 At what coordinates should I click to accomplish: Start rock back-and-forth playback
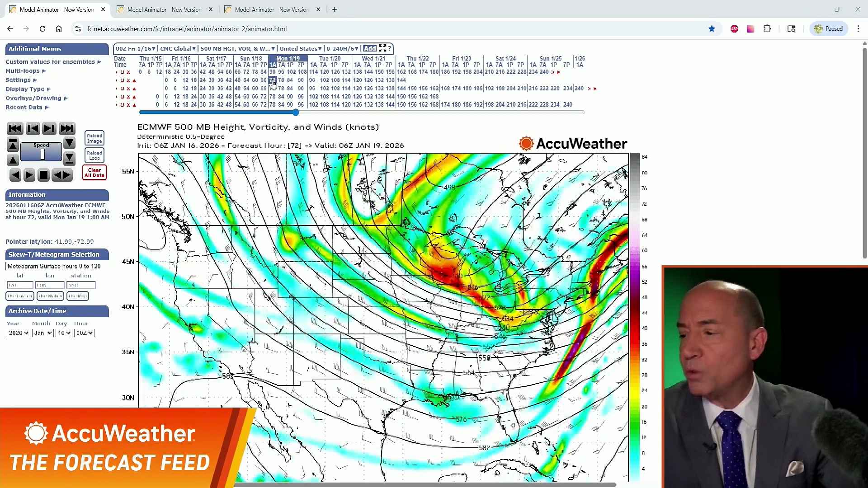[x=62, y=175]
